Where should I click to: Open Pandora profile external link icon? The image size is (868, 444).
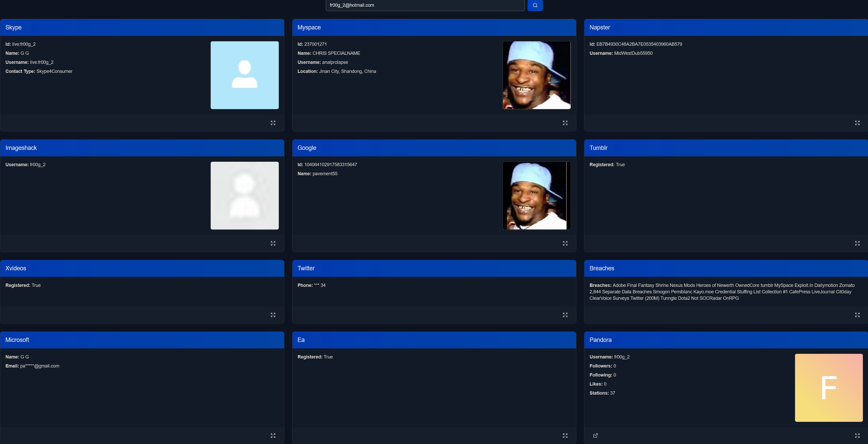[x=595, y=435]
